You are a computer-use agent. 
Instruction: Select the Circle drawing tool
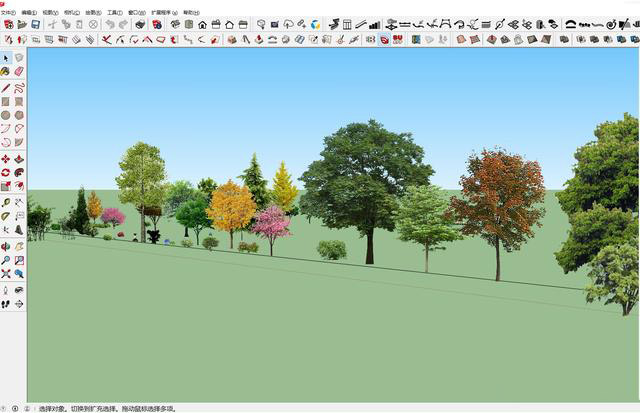coord(6,115)
